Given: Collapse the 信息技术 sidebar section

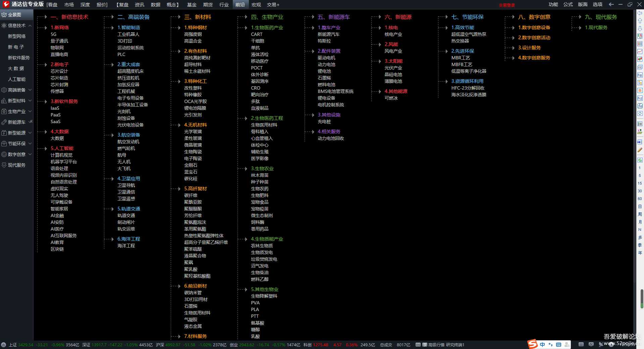Looking at the screenshot, I should 30,26.
